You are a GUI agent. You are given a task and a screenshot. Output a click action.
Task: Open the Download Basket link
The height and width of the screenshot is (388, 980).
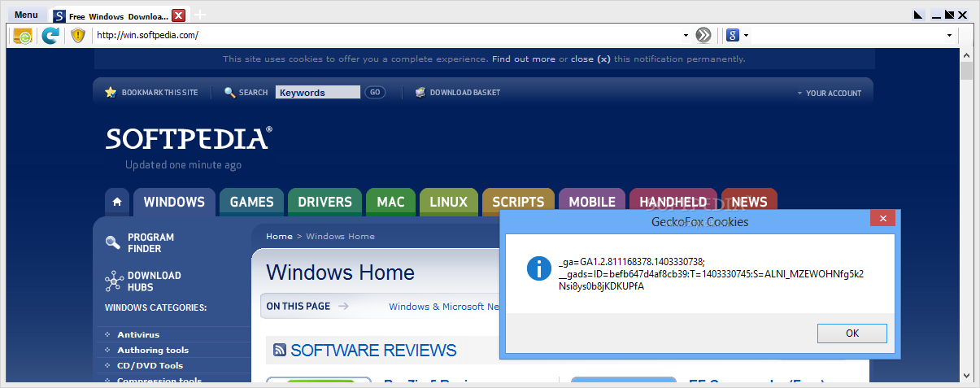click(x=465, y=93)
